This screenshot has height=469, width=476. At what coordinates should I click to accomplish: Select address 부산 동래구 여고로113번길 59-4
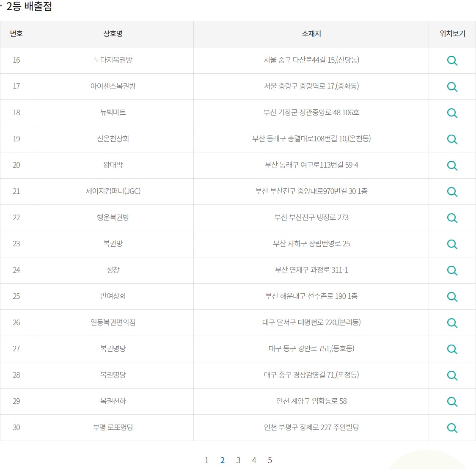point(311,165)
